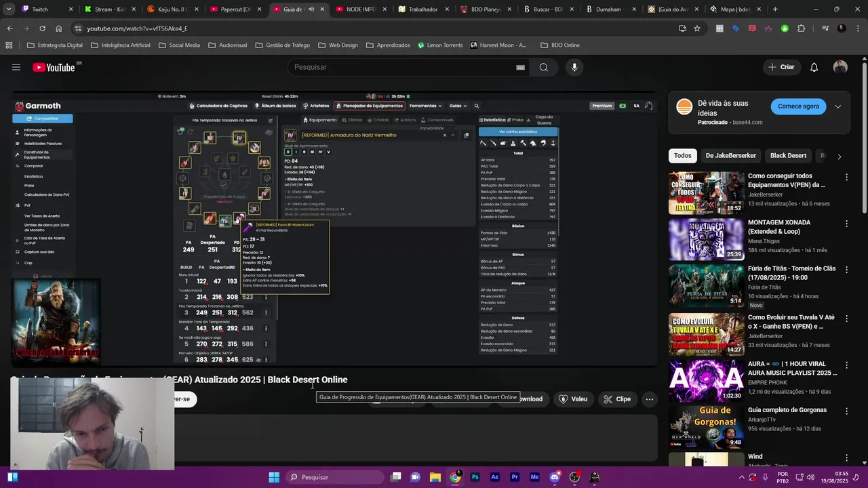
Task: Open more video actions three-dot button
Action: point(649,399)
